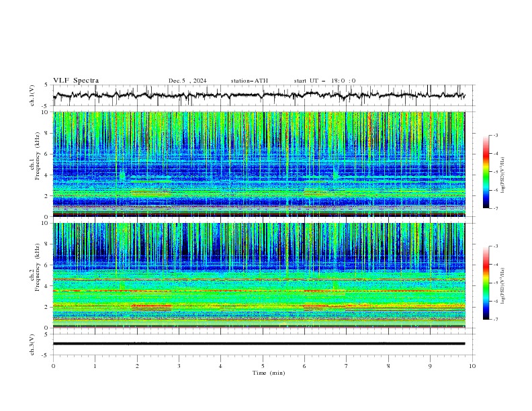This screenshot has width=532, height=411.
Task: Click the 'ch.1(V)' waveform axis label
Action: 32,95
